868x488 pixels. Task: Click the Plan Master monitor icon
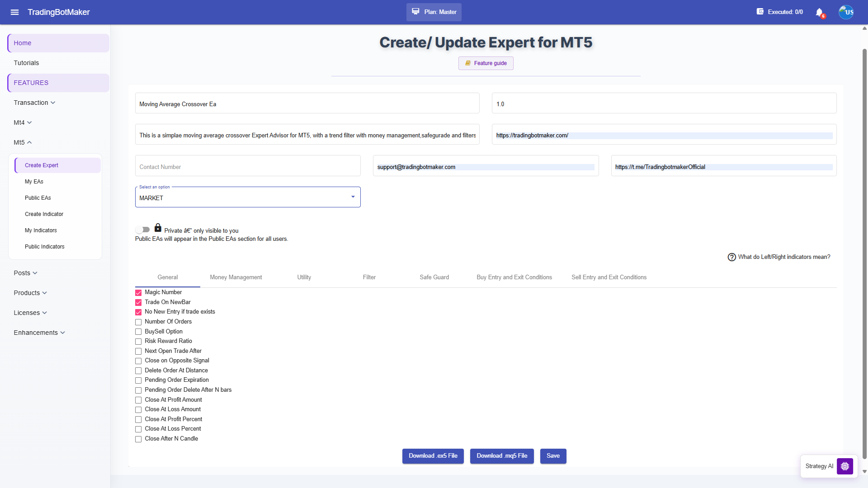[x=415, y=12]
